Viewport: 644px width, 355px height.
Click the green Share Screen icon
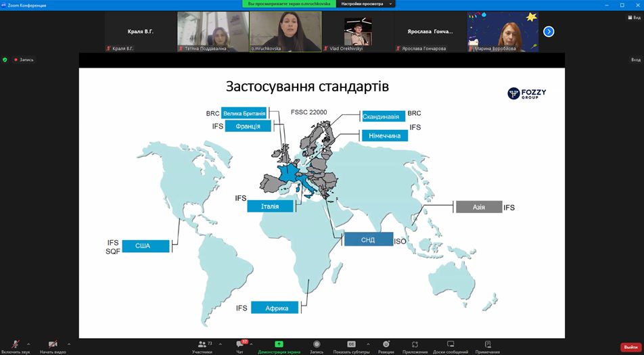coord(279,344)
